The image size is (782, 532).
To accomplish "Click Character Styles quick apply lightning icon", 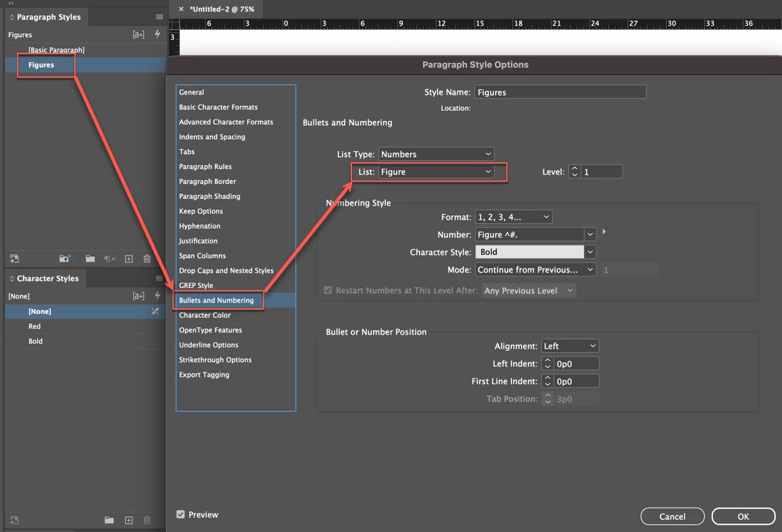I will point(157,295).
